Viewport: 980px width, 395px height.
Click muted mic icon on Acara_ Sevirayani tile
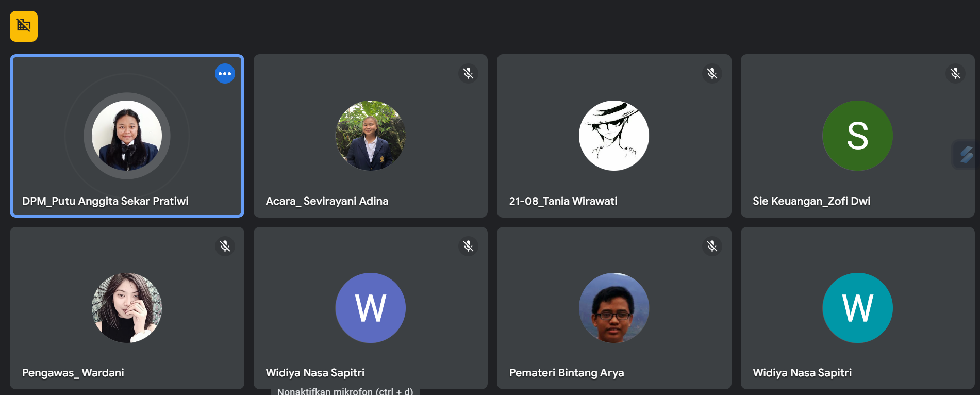[x=468, y=74]
